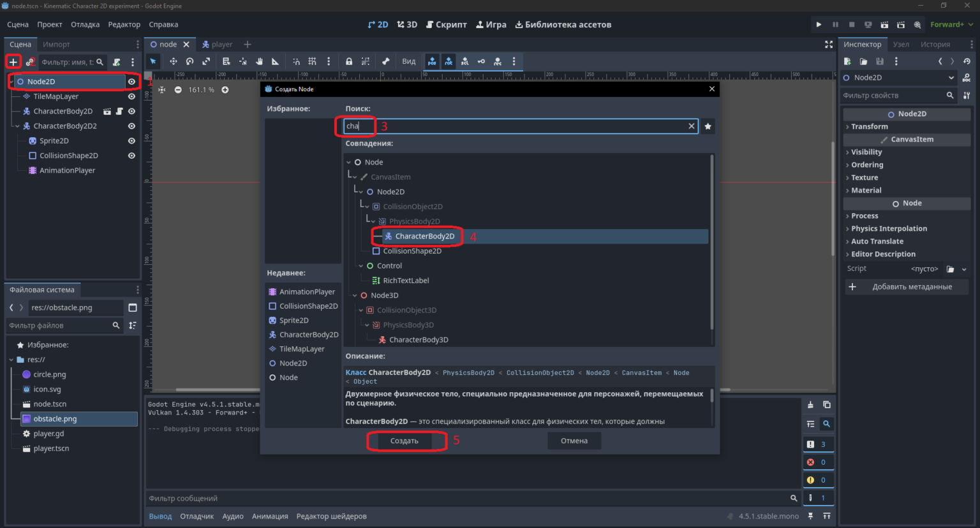Toggle visibility eye of TileMapLayer
The image size is (980, 528).
pos(131,96)
